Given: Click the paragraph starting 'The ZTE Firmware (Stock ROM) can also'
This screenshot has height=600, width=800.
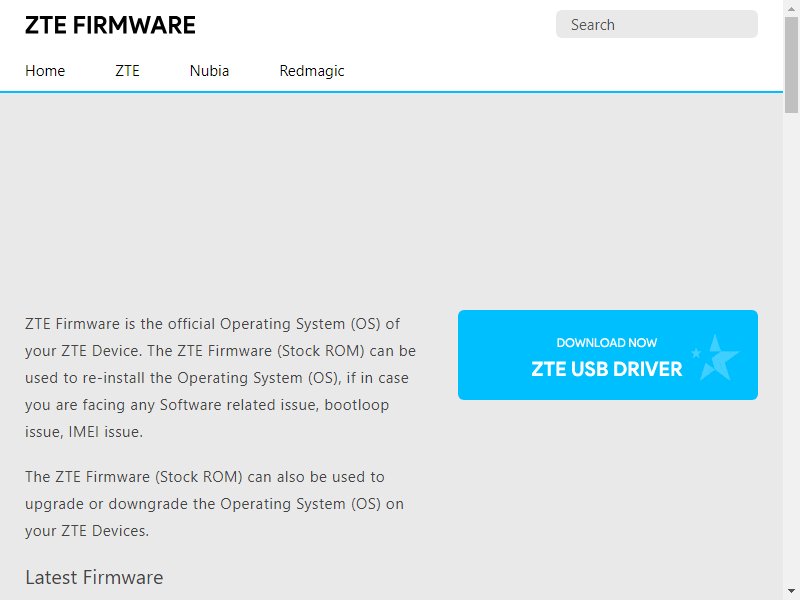Looking at the screenshot, I should (x=214, y=504).
